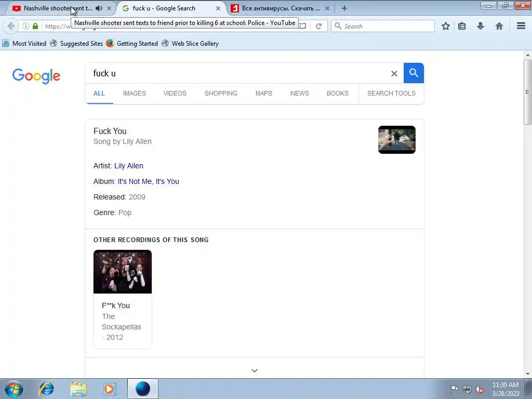Expand the song card with the down chevron
Screen dimensions: 532x399
point(255,370)
